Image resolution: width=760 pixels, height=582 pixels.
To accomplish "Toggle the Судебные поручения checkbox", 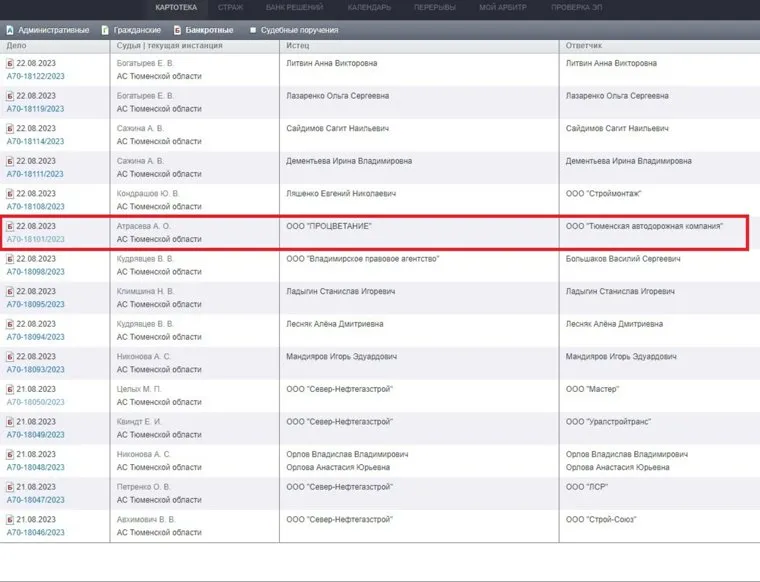I will tap(253, 30).
